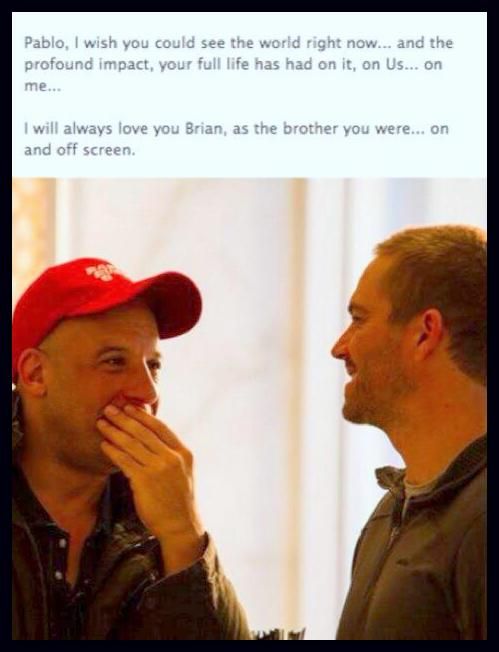Click the phrase "and off screen."
The width and height of the screenshot is (499, 652).
[80, 150]
